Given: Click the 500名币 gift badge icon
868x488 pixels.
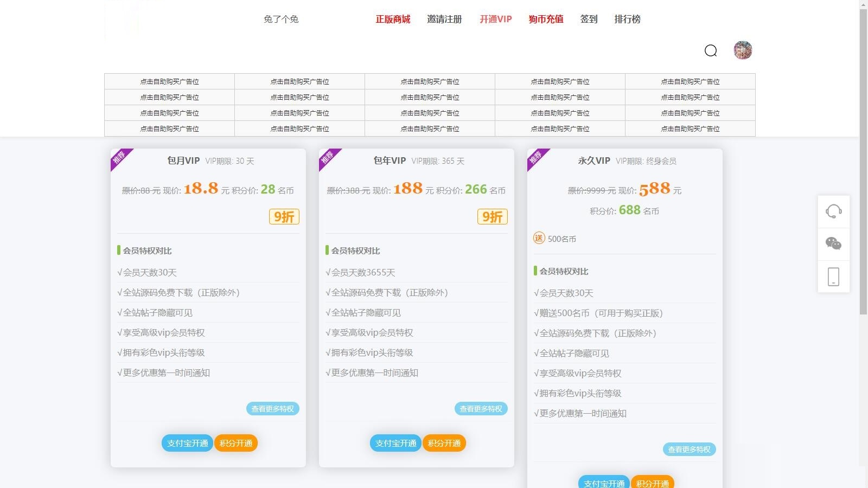Looking at the screenshot, I should (539, 239).
